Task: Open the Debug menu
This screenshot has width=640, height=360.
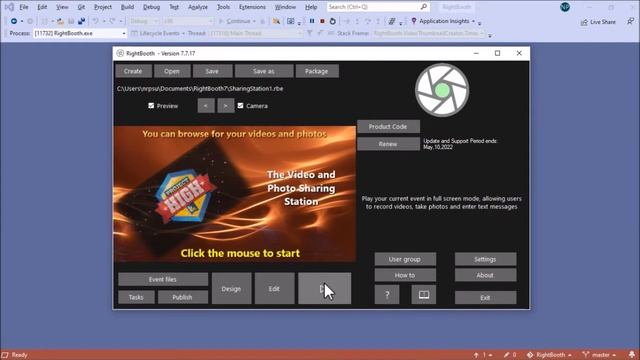Action: (x=151, y=7)
